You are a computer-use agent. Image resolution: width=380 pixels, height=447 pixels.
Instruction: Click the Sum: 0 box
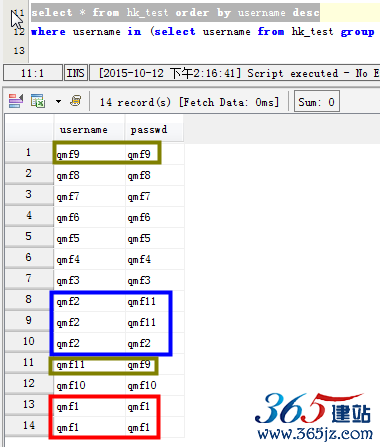[x=317, y=101]
